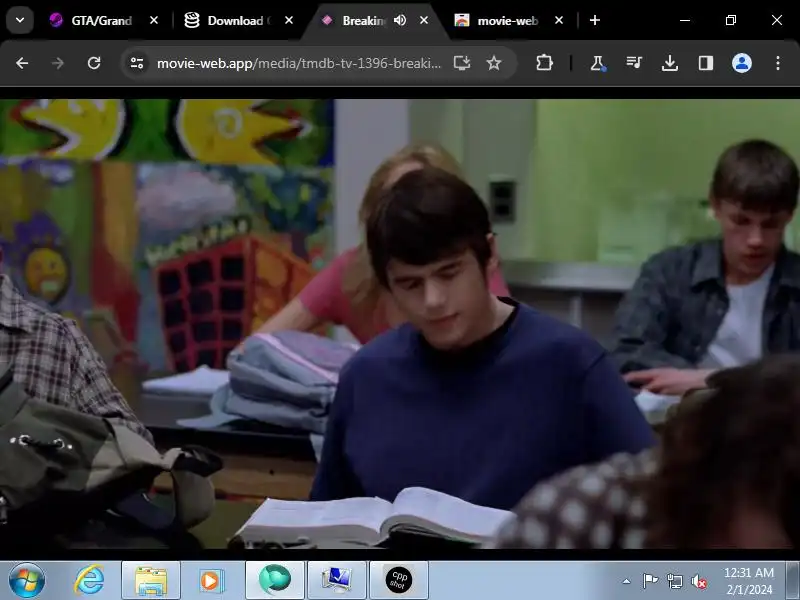This screenshot has width=800, height=600.
Task: Open the Chrome profile avatar
Action: [742, 63]
